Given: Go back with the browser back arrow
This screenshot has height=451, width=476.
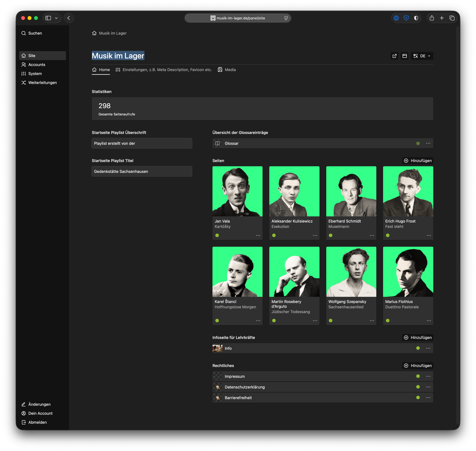Looking at the screenshot, I should click(69, 18).
